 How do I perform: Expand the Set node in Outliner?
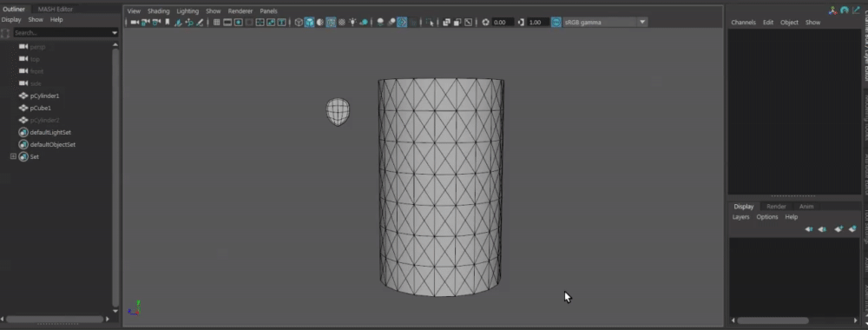point(13,156)
